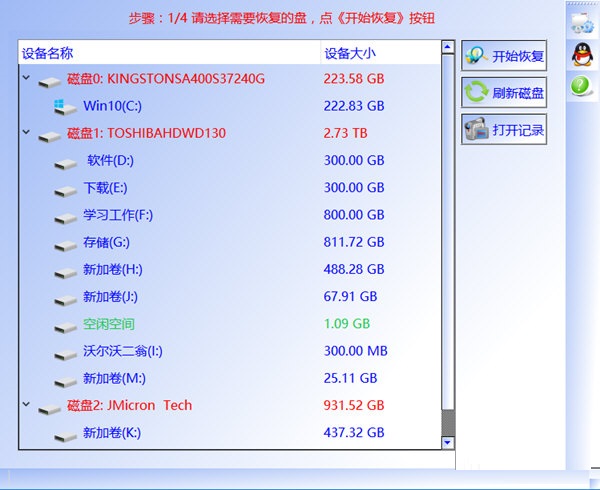Select the 新加卷(J:) partition
The image size is (600, 490).
pyautogui.click(x=111, y=296)
